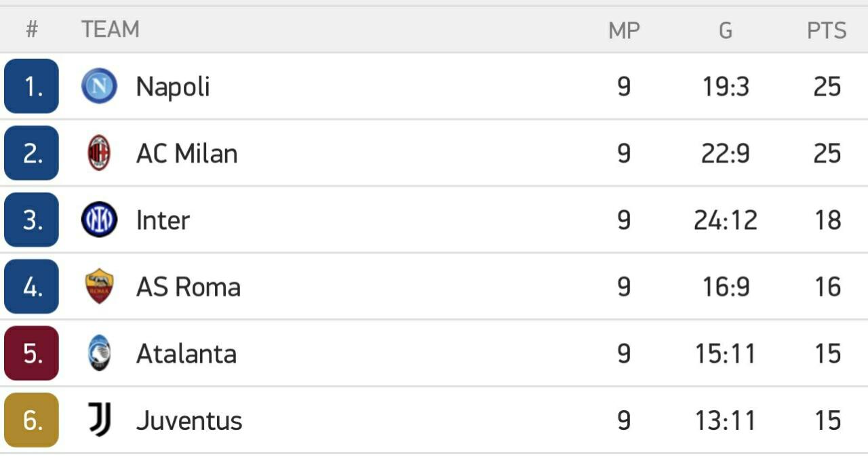Click the gold rank 6 badge
This screenshot has width=868, height=461.
(x=31, y=420)
